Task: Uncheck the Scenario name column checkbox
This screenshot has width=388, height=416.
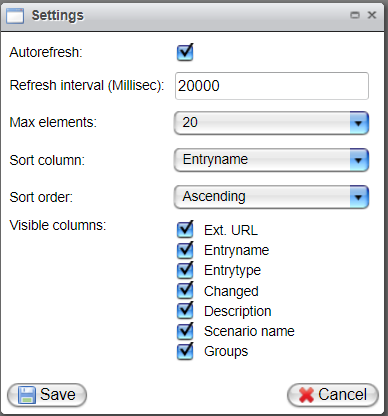Action: (x=185, y=331)
